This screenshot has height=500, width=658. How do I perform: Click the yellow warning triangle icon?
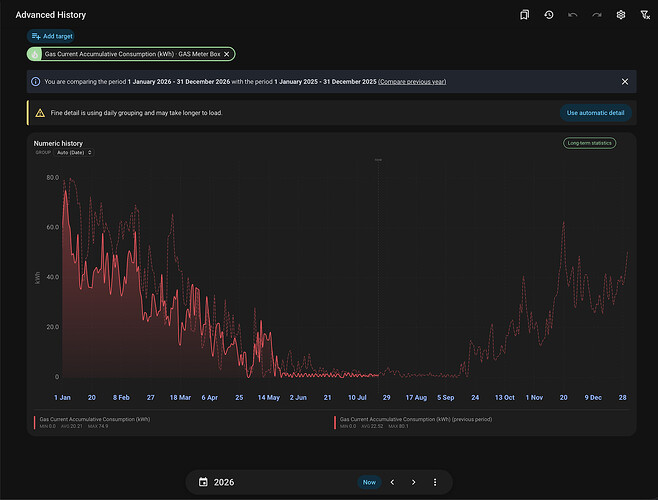pos(40,113)
